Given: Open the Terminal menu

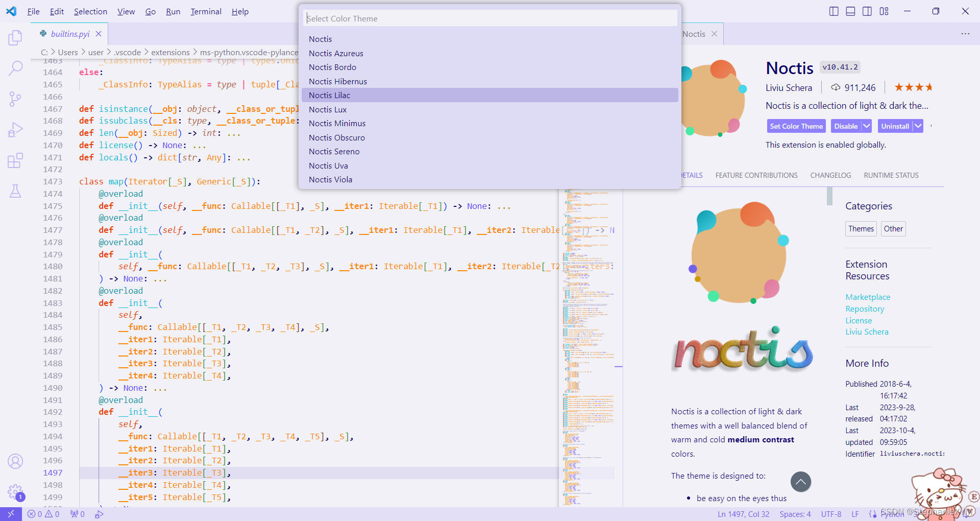Looking at the screenshot, I should [x=206, y=11].
